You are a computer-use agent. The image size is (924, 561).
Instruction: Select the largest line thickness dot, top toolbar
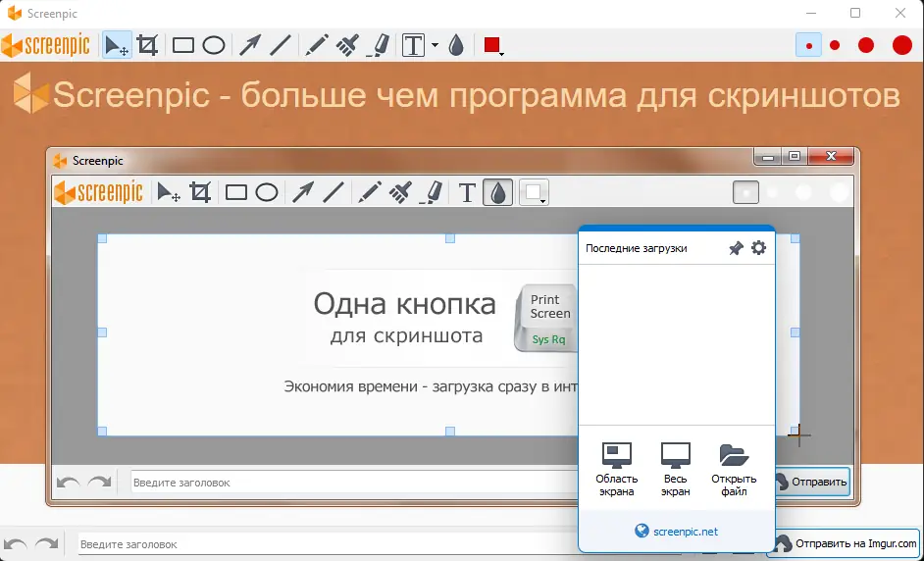coord(901,45)
